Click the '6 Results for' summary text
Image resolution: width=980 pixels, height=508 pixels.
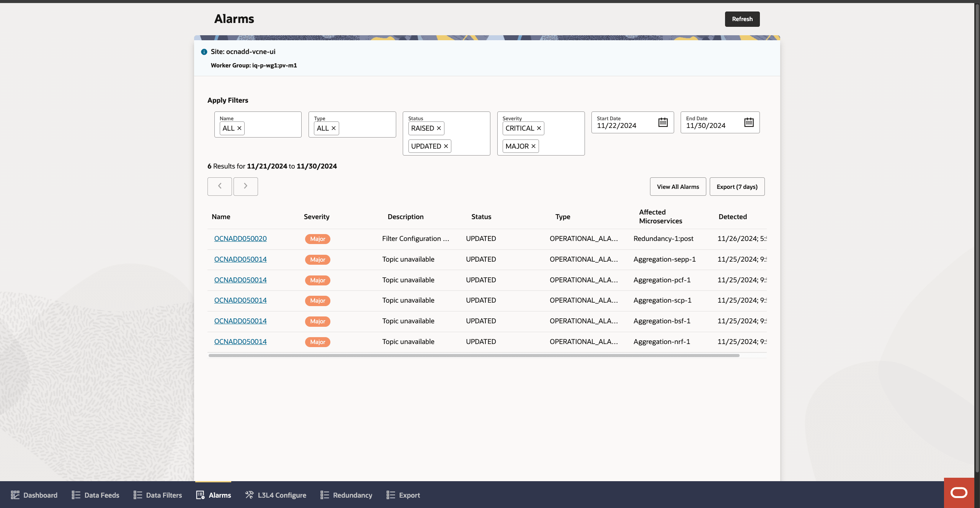[226, 166]
